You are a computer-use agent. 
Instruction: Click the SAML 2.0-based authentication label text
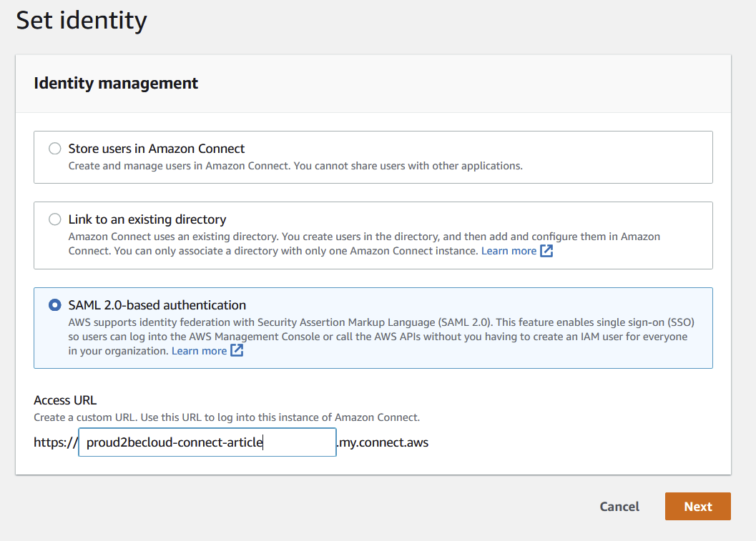[x=157, y=305]
